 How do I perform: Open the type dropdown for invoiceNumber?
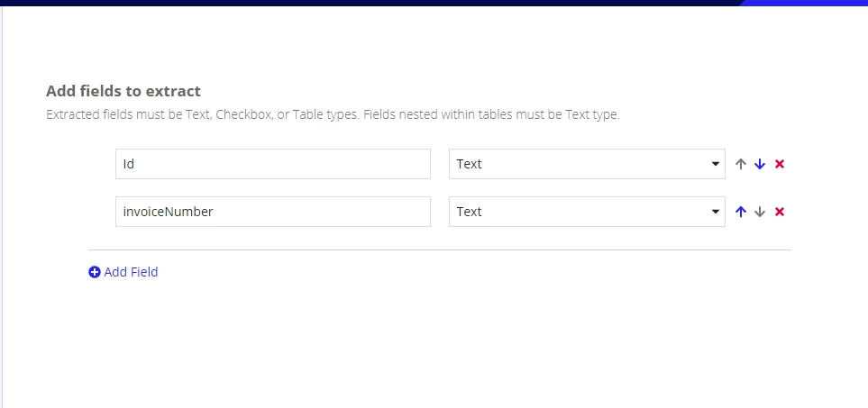(587, 212)
